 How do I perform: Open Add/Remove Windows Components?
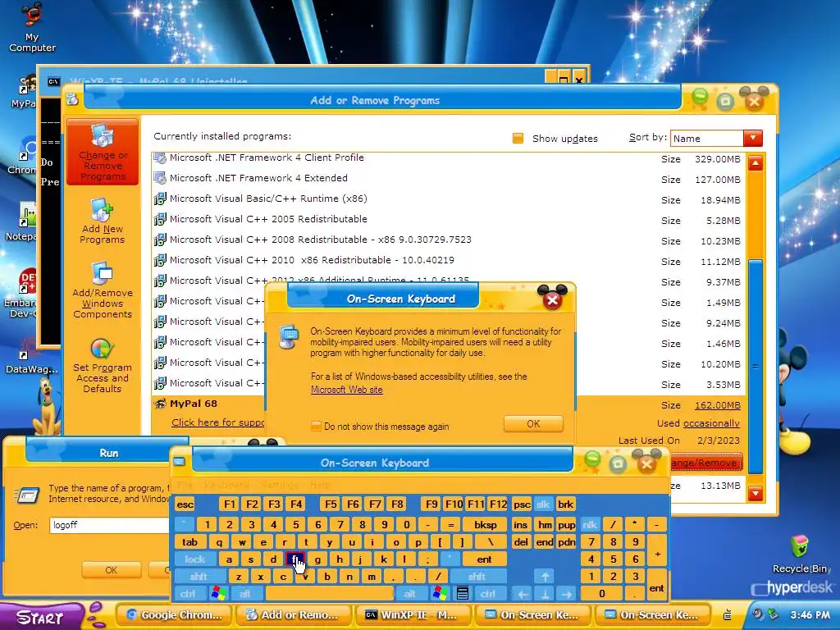pos(103,290)
